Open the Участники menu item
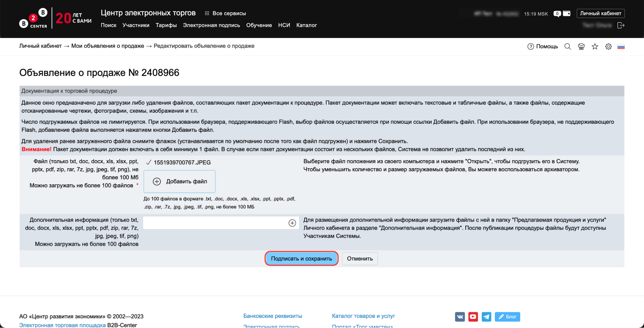 (136, 25)
